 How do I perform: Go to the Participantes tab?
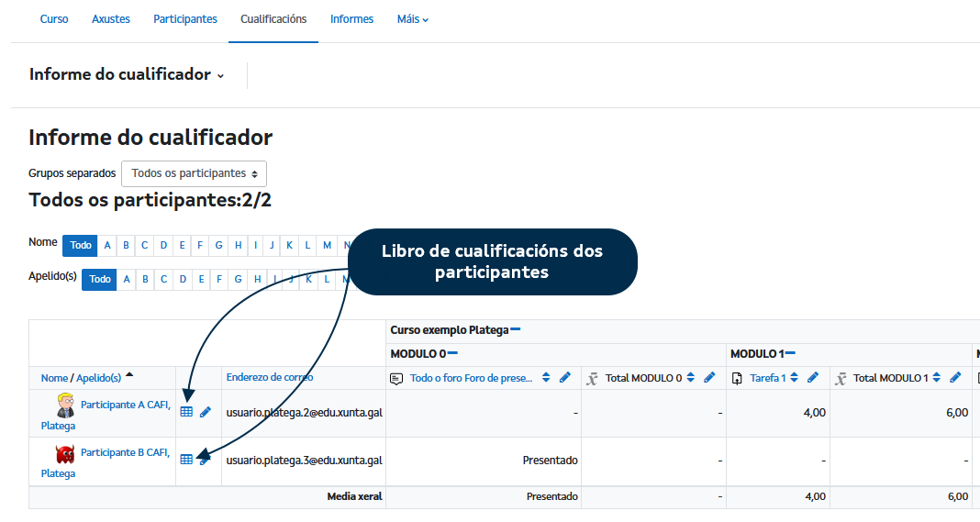[x=185, y=19]
